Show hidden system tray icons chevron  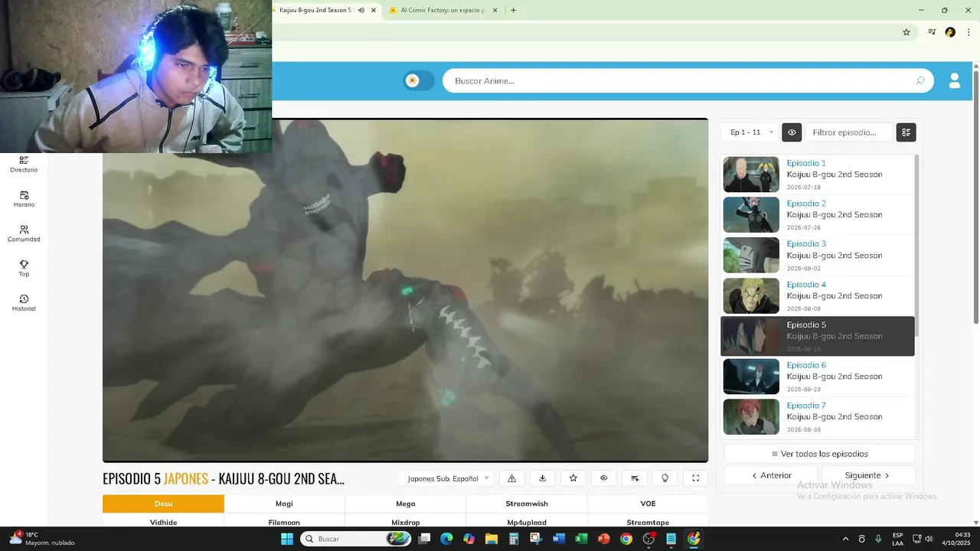coord(845,539)
